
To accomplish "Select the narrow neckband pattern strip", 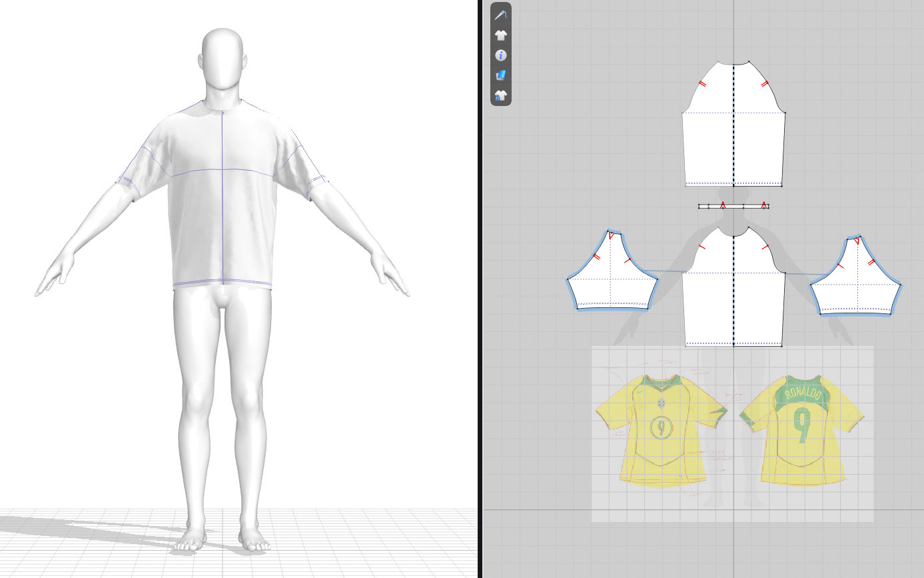I will pyautogui.click(x=733, y=206).
